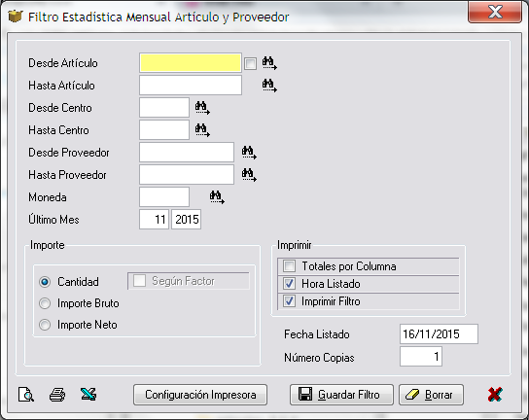Screen dimensions: 529x420
Task: Click the red X exit icon
Action: (495, 394)
